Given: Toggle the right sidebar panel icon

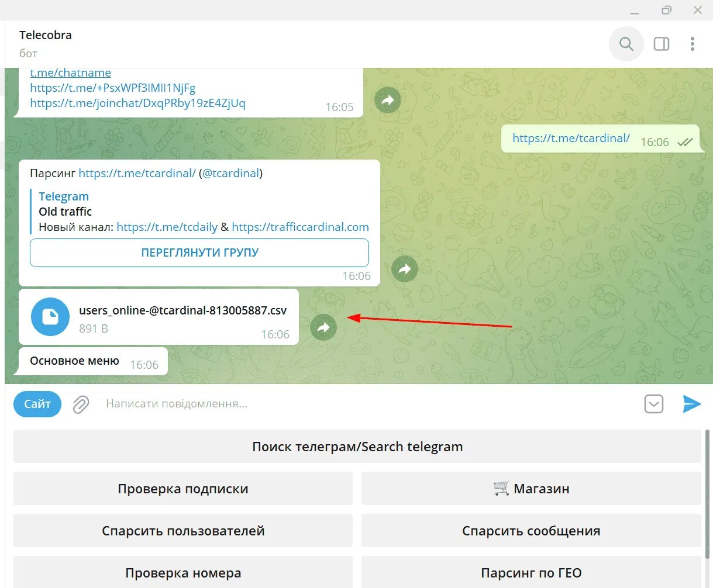Looking at the screenshot, I should coord(662,44).
